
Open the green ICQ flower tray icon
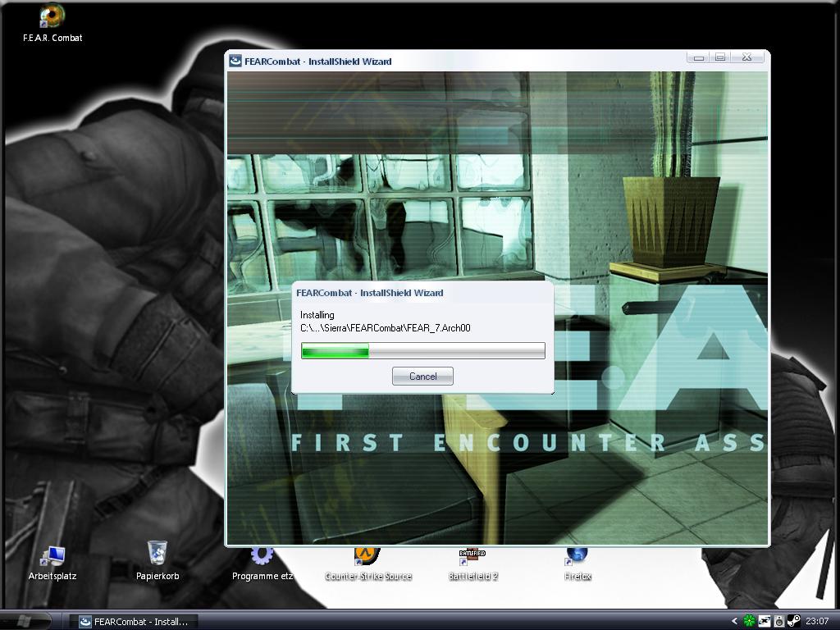pyautogui.click(x=749, y=621)
